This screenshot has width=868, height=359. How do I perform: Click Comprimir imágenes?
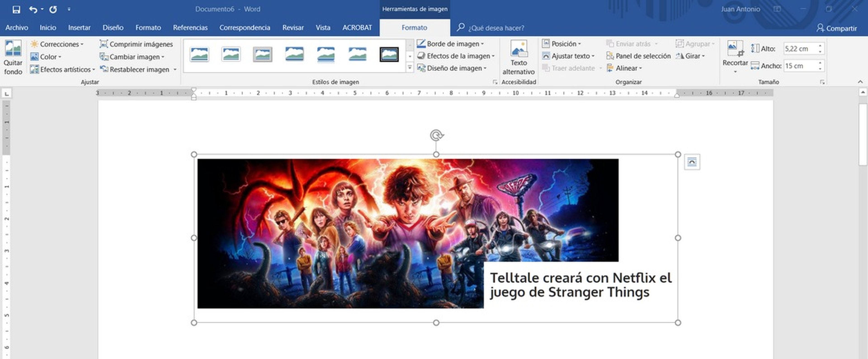(136, 44)
